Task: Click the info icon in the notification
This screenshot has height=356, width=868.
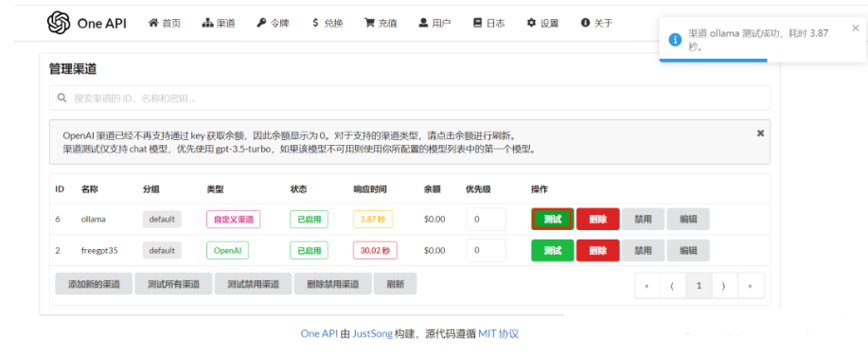Action: [675, 40]
